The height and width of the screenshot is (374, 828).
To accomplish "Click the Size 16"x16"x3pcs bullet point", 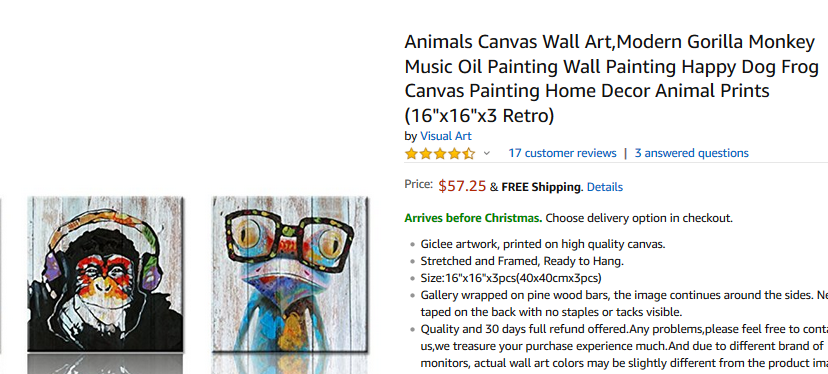I will point(511,278).
